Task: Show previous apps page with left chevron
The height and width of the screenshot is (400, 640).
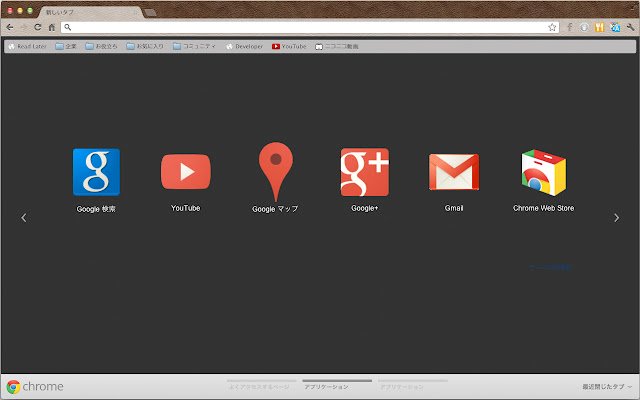Action: click(24, 218)
